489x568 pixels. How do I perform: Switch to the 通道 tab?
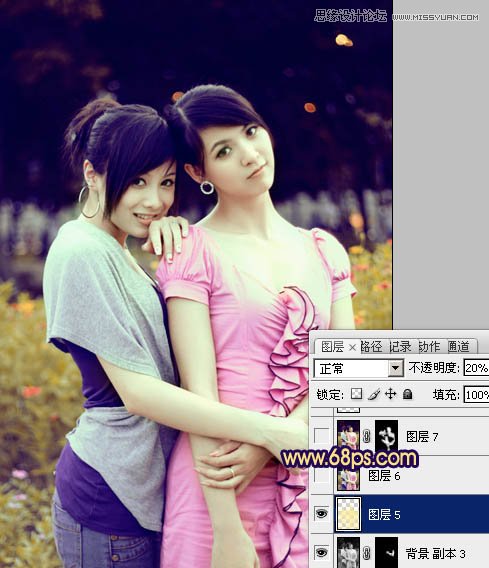click(458, 347)
